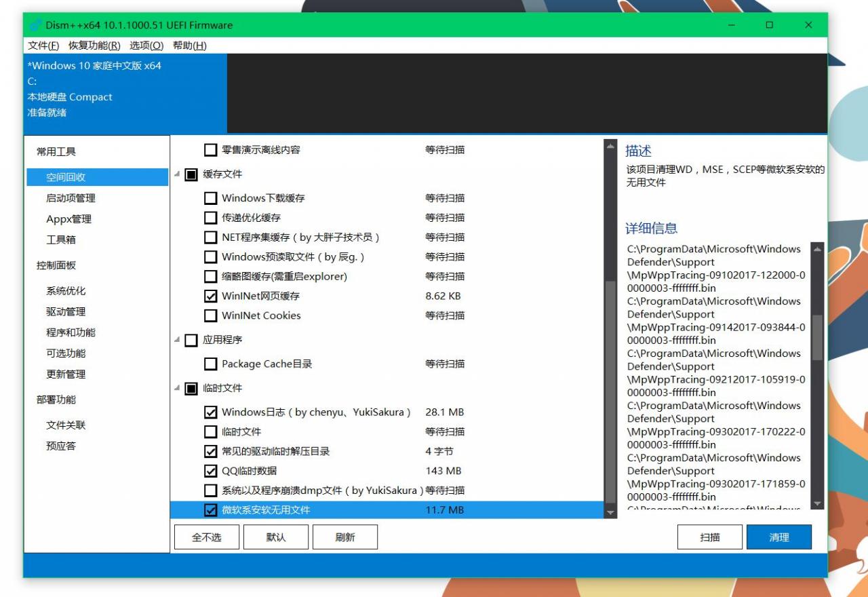Click the 4 字节 size value

click(x=439, y=451)
